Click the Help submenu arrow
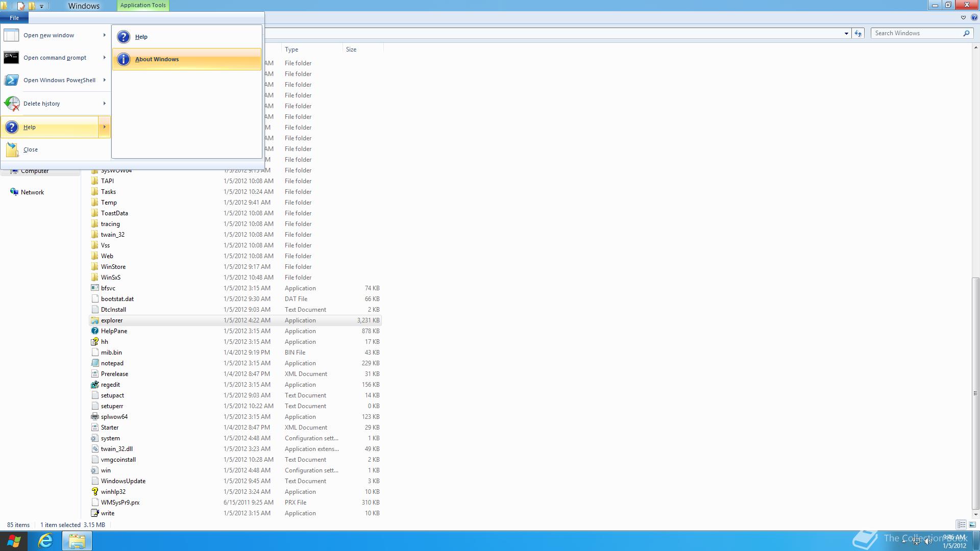The image size is (980, 551). click(x=104, y=127)
